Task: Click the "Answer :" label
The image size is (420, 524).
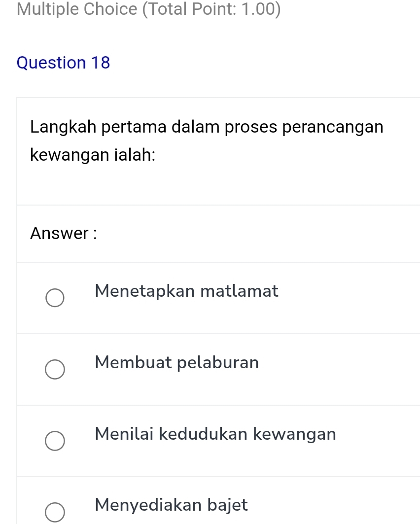Action: (x=63, y=234)
